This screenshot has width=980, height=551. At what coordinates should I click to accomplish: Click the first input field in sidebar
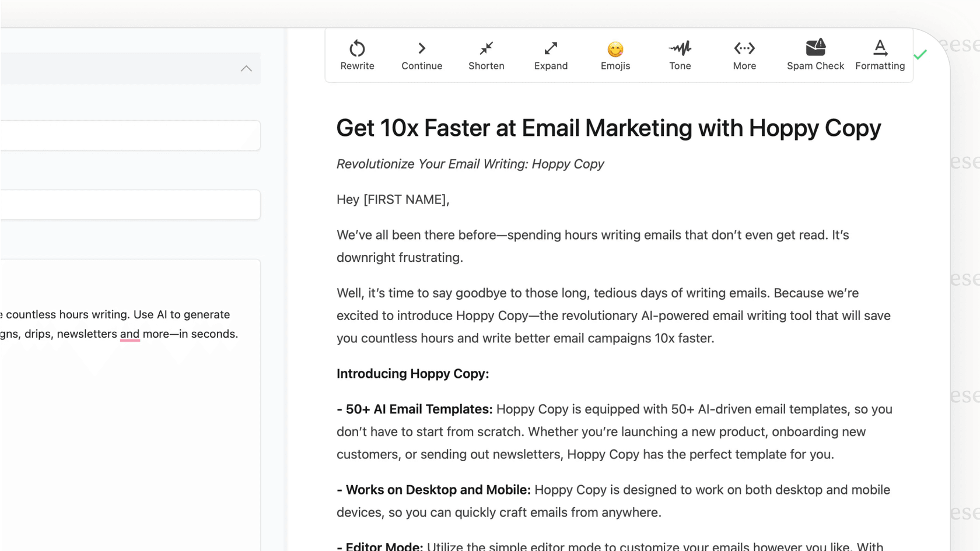click(128, 135)
